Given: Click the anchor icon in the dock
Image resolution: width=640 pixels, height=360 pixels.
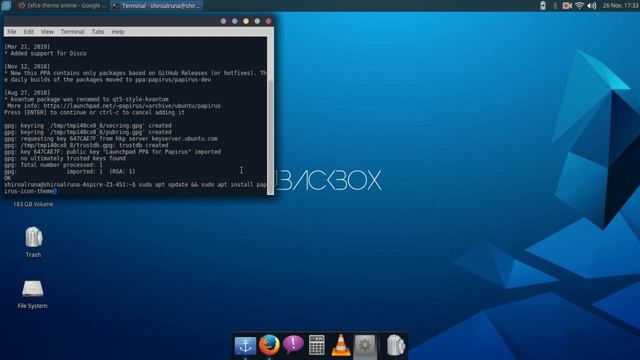Looking at the screenshot, I should click(245, 346).
